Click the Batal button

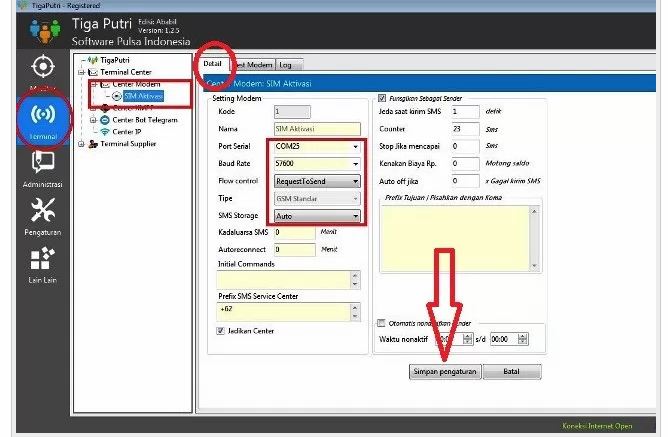[x=512, y=371]
